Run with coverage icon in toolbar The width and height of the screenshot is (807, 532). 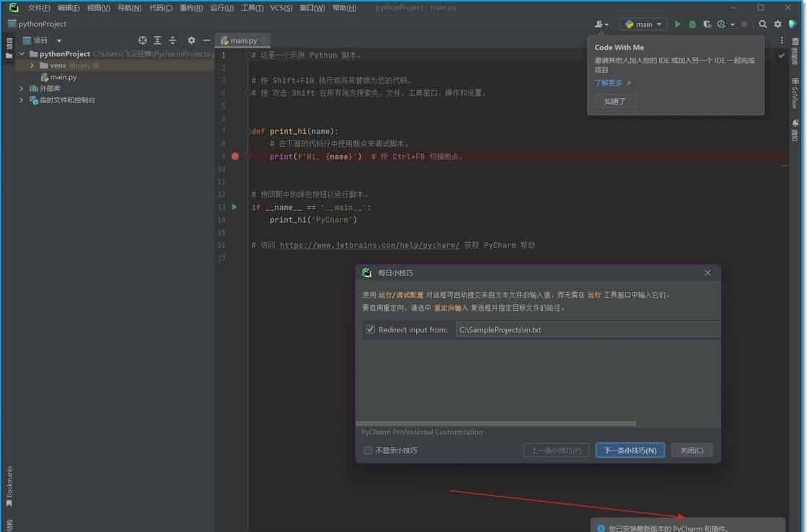[x=707, y=25]
